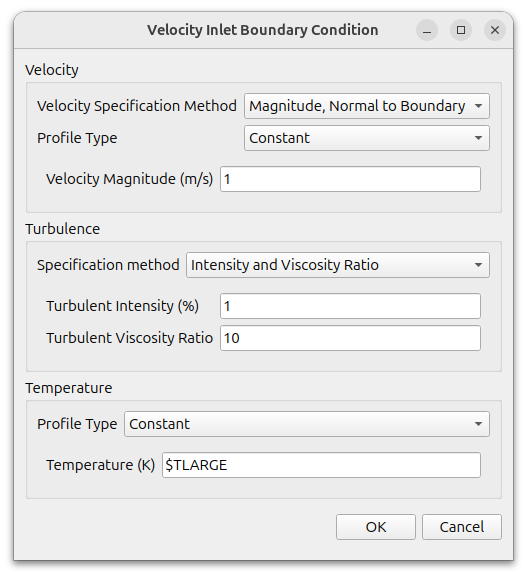
Task: Minimize the Velocity Inlet dialog window
Action: pos(427,30)
